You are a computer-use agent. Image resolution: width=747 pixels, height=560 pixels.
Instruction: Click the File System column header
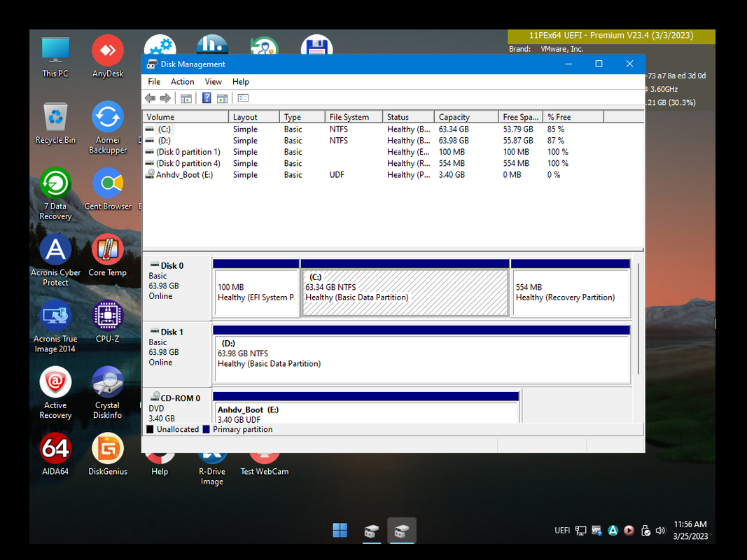pyautogui.click(x=349, y=117)
